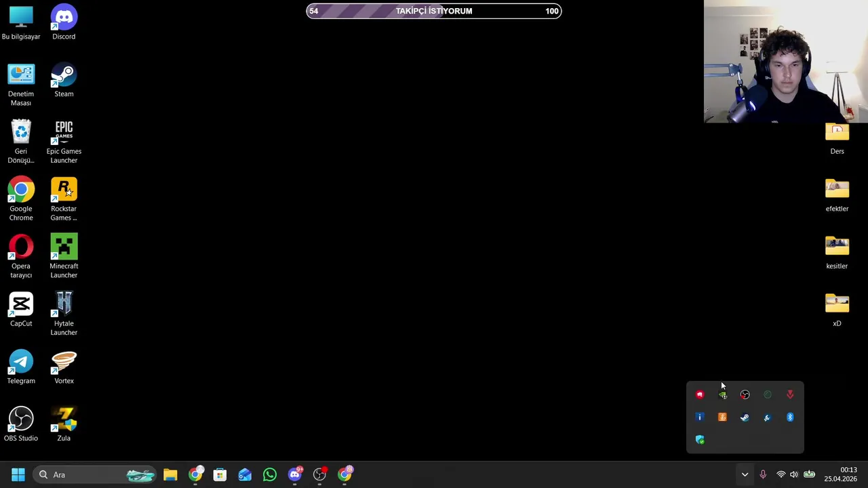The image size is (868, 488).
Task: Select the Denetim Masası desktop icon
Action: 21,85
